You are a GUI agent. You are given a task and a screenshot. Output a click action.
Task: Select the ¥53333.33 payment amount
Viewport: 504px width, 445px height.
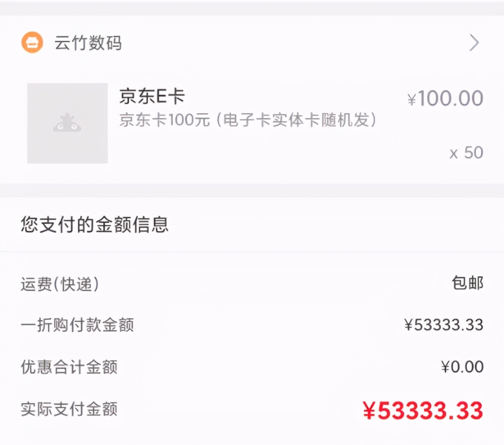tap(442, 325)
